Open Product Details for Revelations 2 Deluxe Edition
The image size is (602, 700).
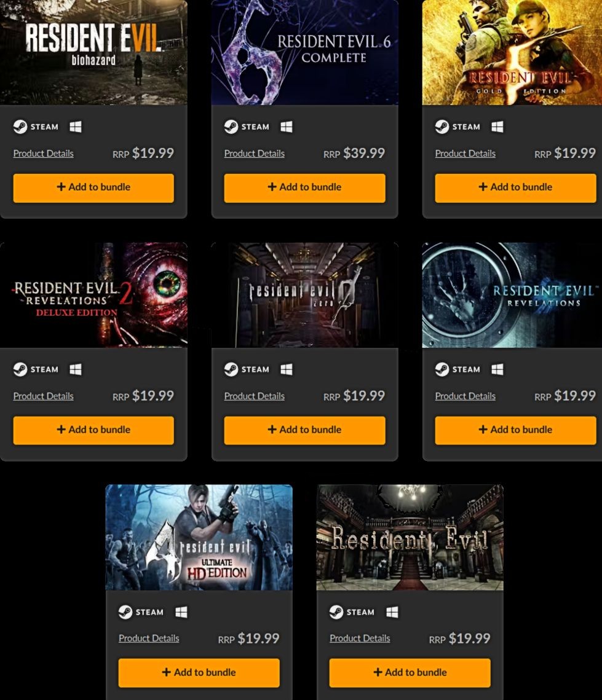[x=43, y=396]
